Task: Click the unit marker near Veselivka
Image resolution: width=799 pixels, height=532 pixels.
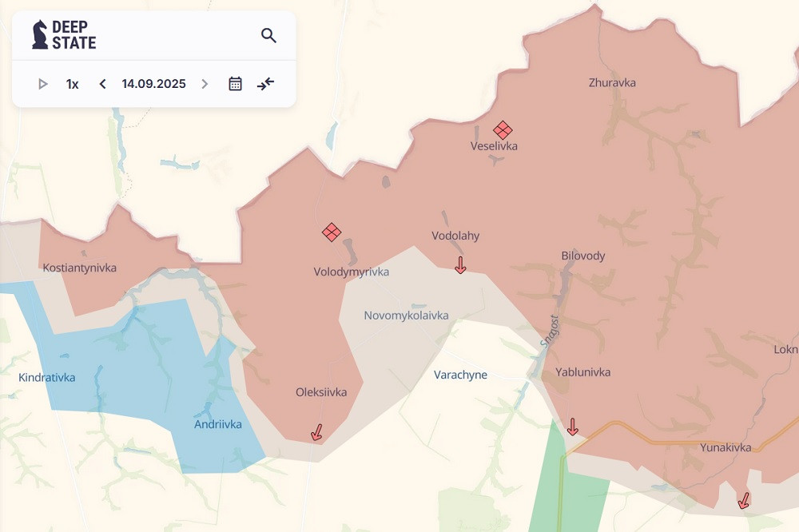Action: 503,129
